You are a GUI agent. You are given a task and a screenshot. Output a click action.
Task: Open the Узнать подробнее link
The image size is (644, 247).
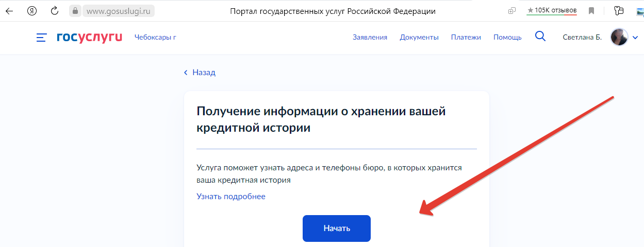pos(231,197)
